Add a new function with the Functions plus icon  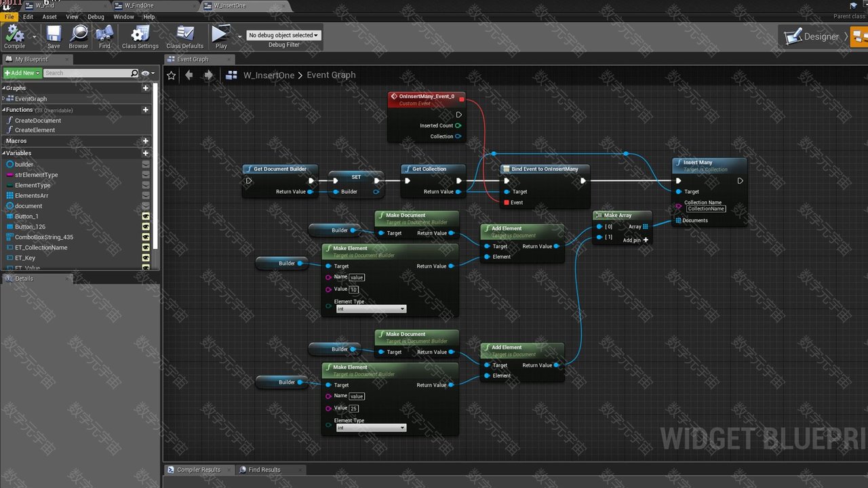tap(145, 110)
